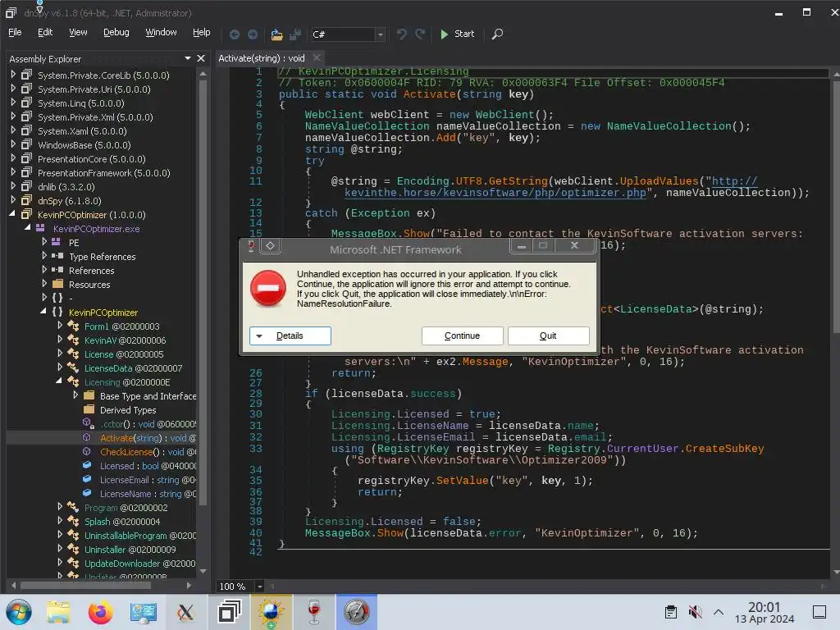
Task: Click the Navigate Forward toolbar arrow
Action: pyautogui.click(x=253, y=34)
